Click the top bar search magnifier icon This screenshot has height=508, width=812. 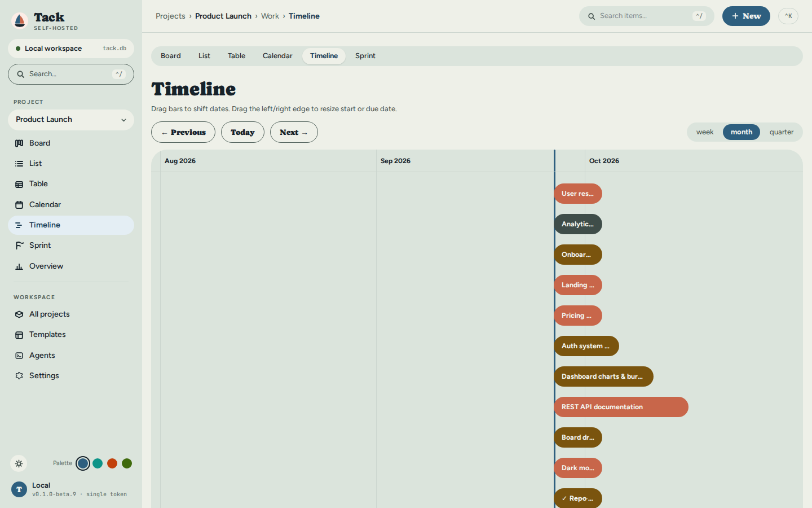click(592, 16)
